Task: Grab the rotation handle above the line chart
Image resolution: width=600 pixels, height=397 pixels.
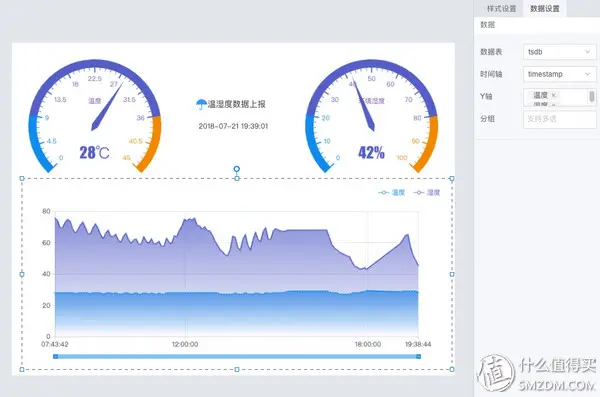Action: (x=237, y=169)
